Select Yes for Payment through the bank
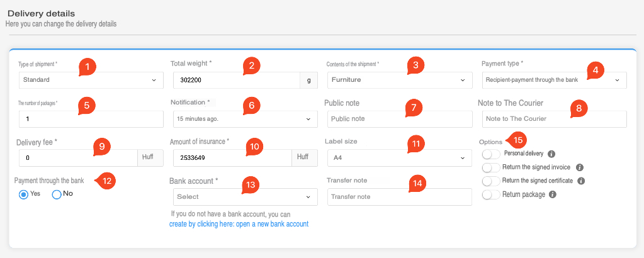Screen dimensions: 644x258 click(x=24, y=194)
